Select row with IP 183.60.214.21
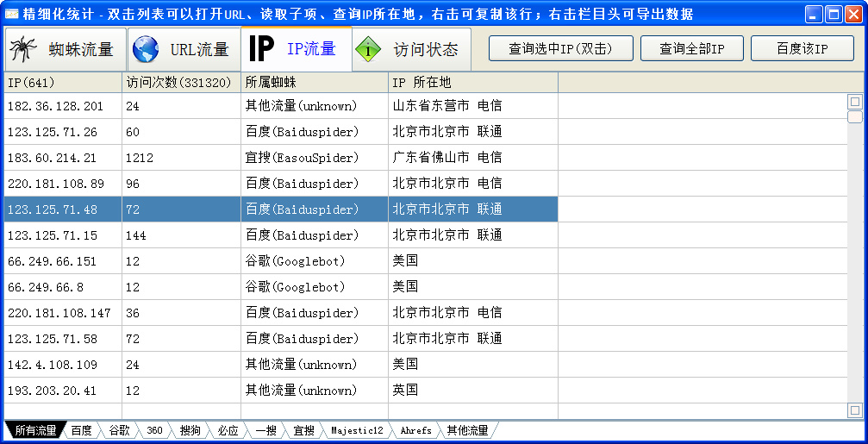Viewport: 868px width, 444px height. [281, 158]
